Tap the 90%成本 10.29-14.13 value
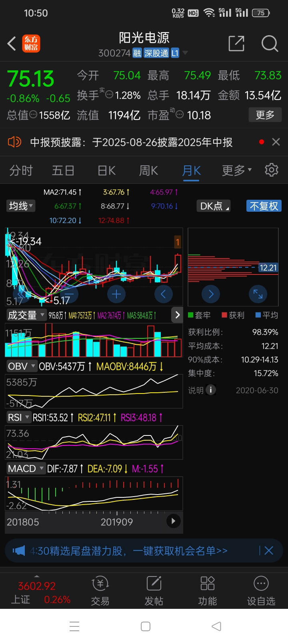The width and height of the screenshot is (288, 644). tap(260, 360)
